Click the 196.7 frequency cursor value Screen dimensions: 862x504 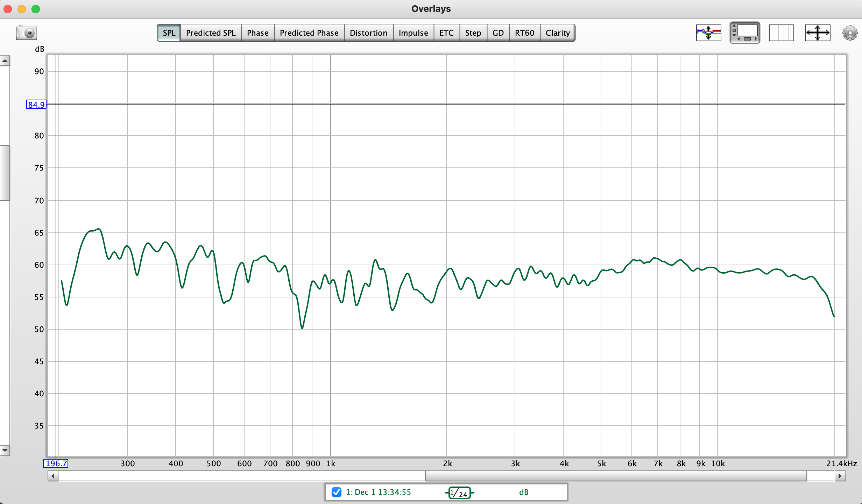pyautogui.click(x=56, y=463)
